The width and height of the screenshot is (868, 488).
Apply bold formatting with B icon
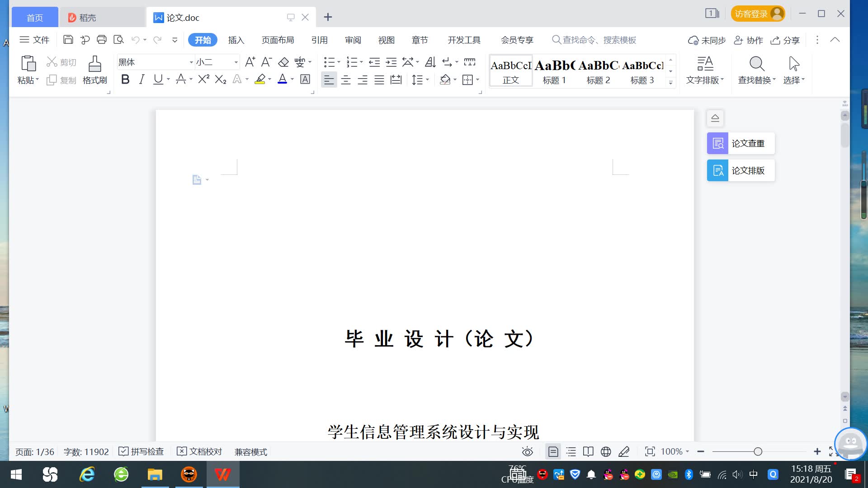[x=125, y=80]
